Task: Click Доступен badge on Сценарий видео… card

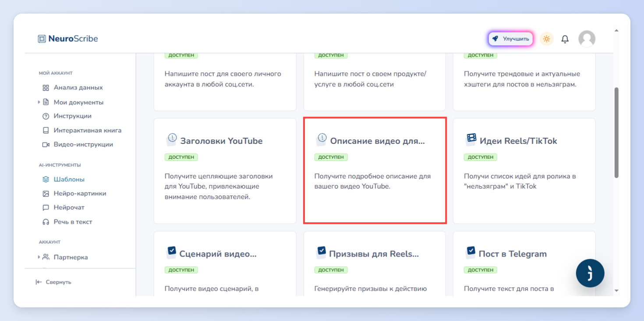Action: click(181, 270)
